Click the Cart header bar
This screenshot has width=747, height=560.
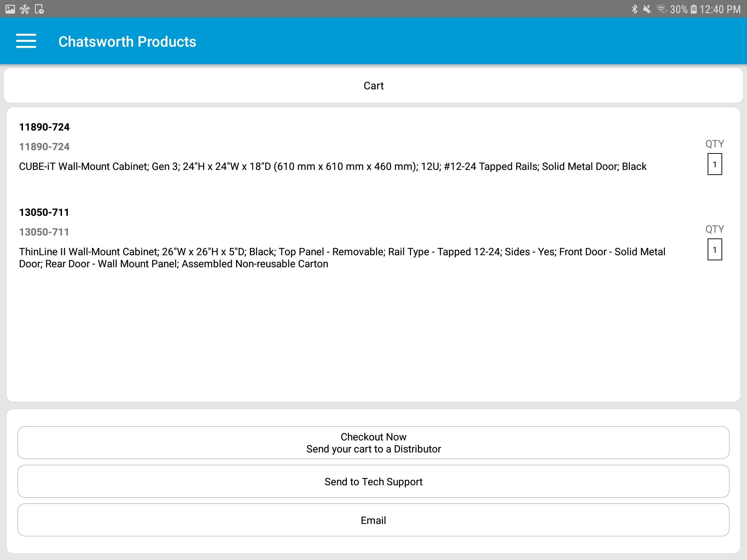[373, 85]
